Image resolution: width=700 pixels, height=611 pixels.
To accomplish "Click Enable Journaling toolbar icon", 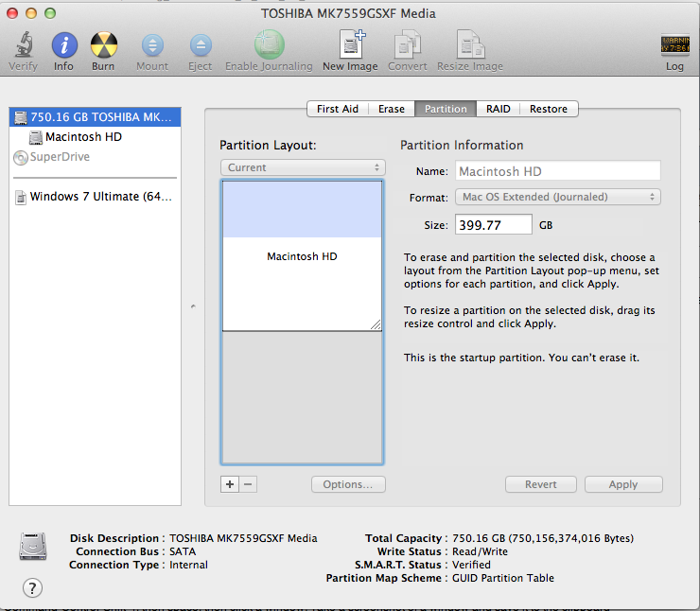I will (x=270, y=44).
